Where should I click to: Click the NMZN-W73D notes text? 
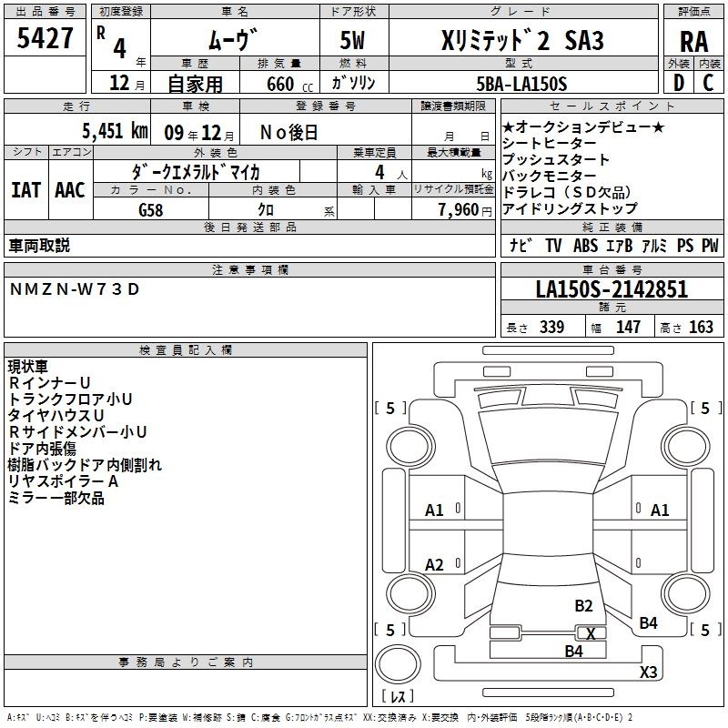(75, 289)
